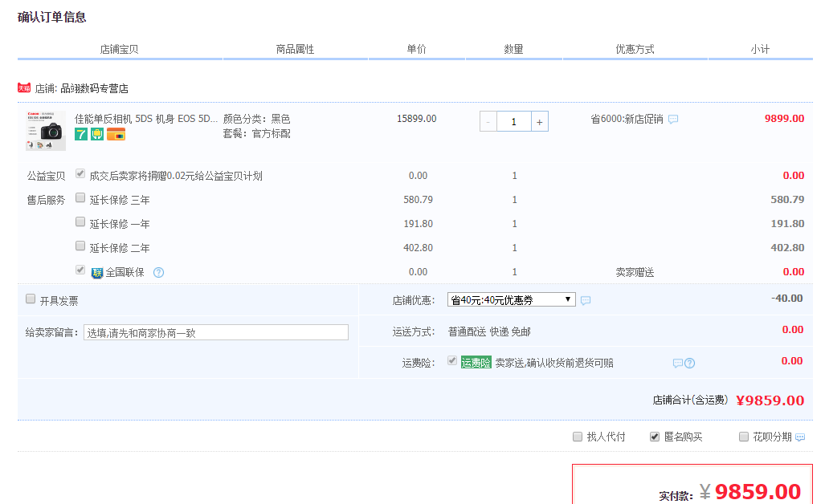The width and height of the screenshot is (825, 504).
Task: Click info icon next to 花呗分期
Action: (x=800, y=437)
